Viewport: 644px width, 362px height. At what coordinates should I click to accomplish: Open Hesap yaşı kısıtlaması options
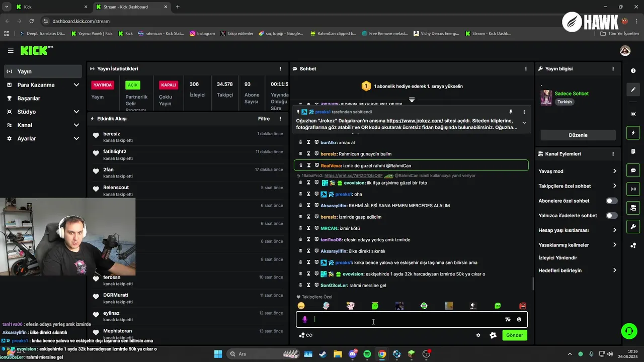coord(578,230)
